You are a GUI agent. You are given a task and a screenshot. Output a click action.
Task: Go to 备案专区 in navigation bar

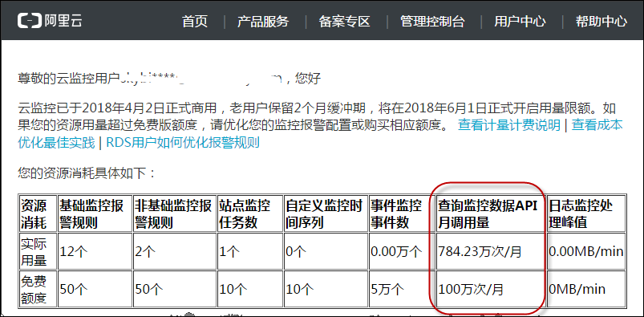point(345,22)
